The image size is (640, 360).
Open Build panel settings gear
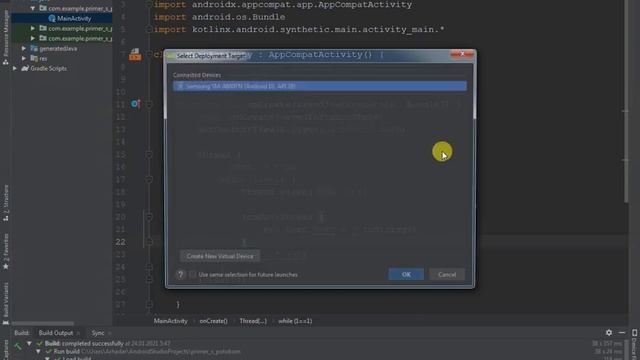pyautogui.click(x=609, y=333)
